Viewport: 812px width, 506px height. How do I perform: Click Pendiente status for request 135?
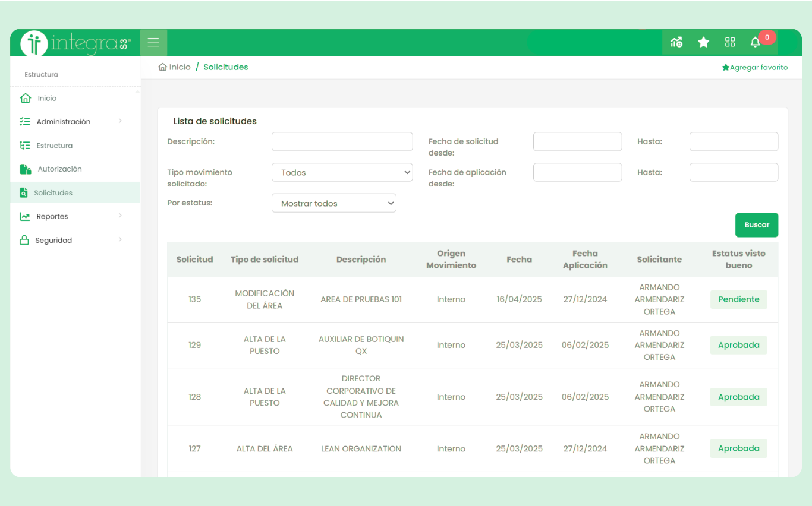(739, 299)
